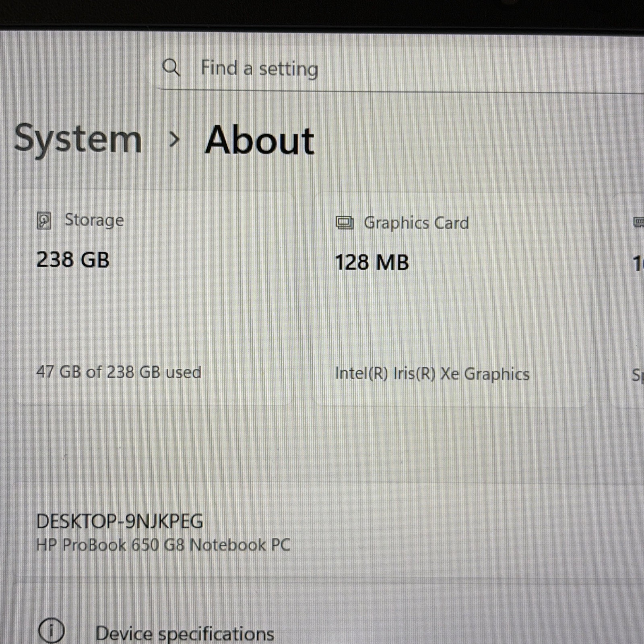Viewport: 644px width, 644px height.
Task: Select the 128 MB graphics memory value
Action: click(x=372, y=262)
